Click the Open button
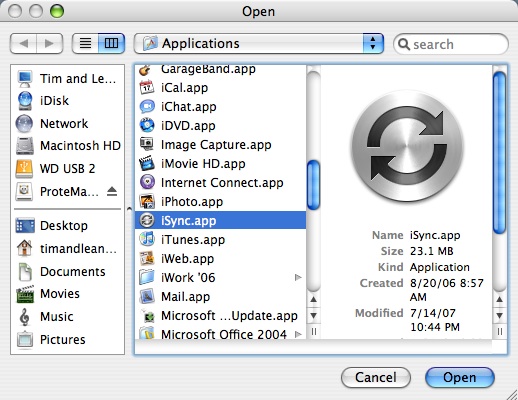This screenshot has height=400, width=518. [460, 378]
